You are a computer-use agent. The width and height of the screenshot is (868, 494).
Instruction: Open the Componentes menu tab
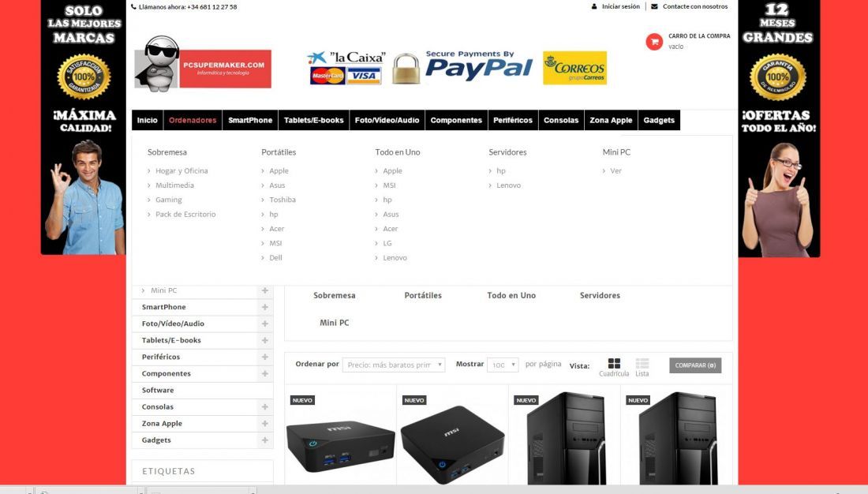click(x=456, y=120)
